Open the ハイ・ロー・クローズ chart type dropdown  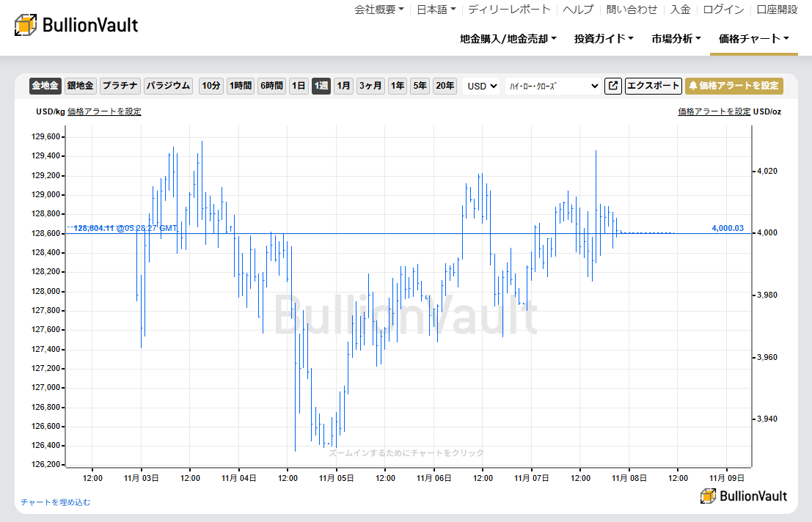pyautogui.click(x=553, y=86)
